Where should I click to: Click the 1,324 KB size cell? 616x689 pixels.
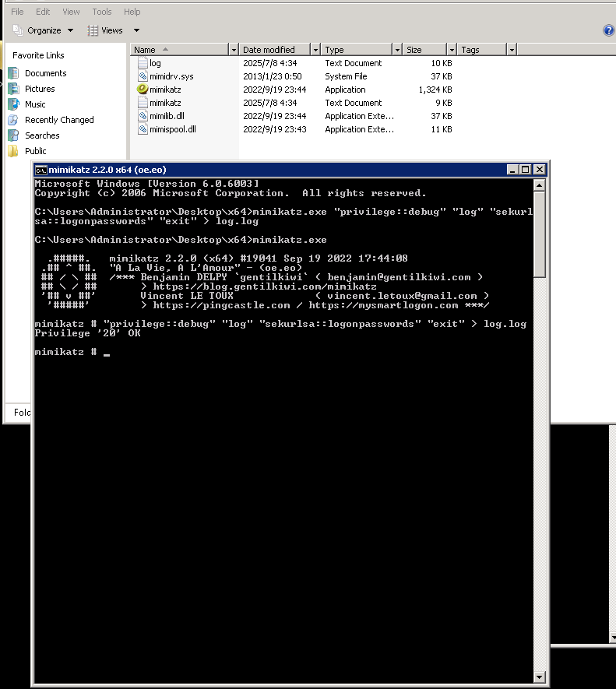435,90
